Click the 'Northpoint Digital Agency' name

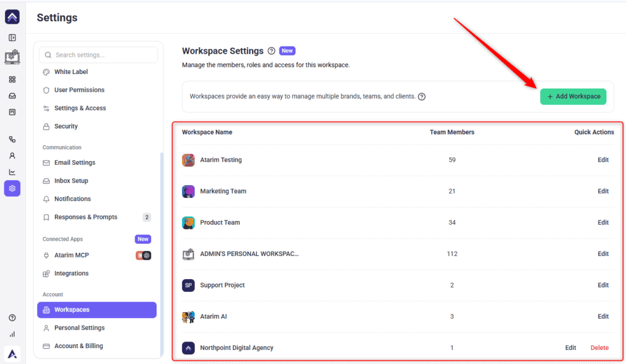pos(237,348)
